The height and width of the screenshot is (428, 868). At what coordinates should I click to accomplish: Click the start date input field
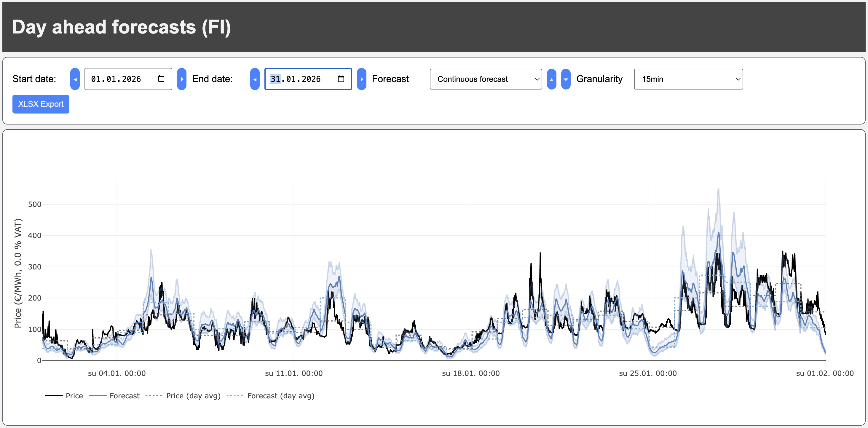(116, 79)
